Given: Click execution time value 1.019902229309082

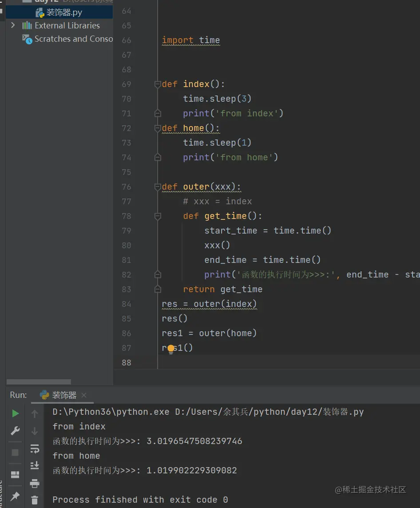Looking at the screenshot, I should [x=192, y=470].
